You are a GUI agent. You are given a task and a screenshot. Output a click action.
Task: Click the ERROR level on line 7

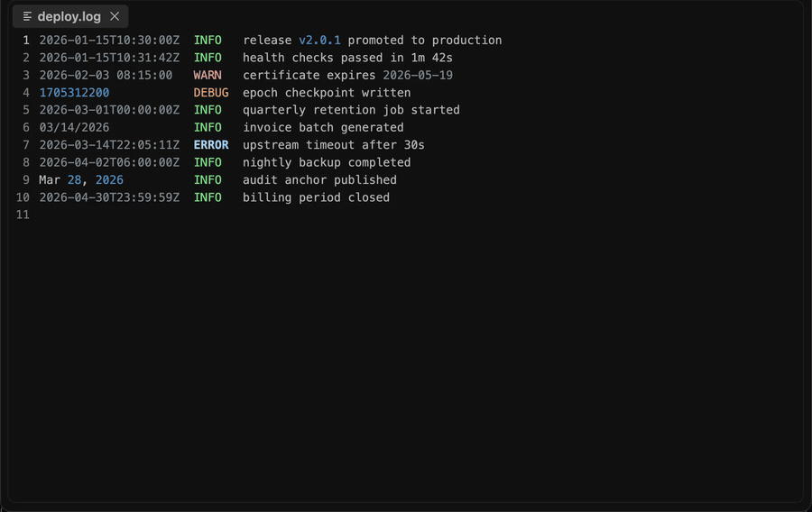coord(211,145)
